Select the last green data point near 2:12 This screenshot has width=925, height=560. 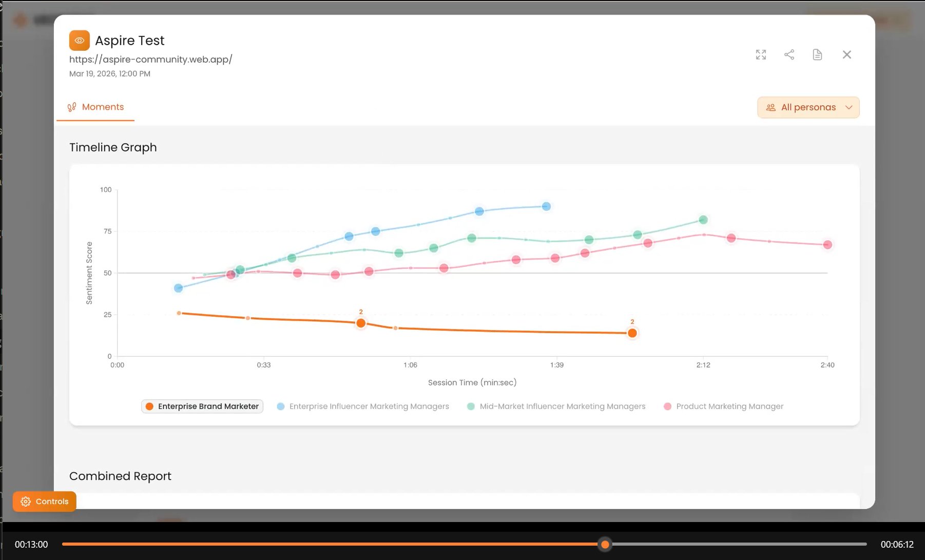703,220
